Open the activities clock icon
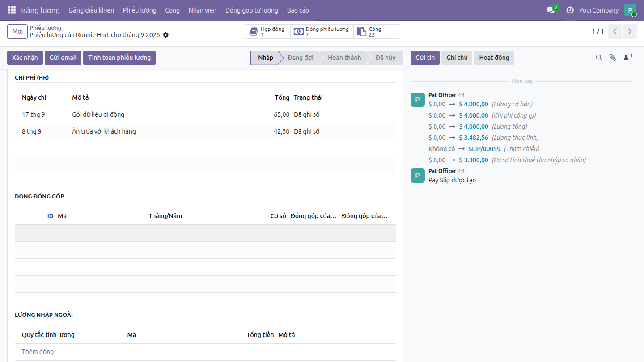This screenshot has width=644, height=362. click(570, 10)
